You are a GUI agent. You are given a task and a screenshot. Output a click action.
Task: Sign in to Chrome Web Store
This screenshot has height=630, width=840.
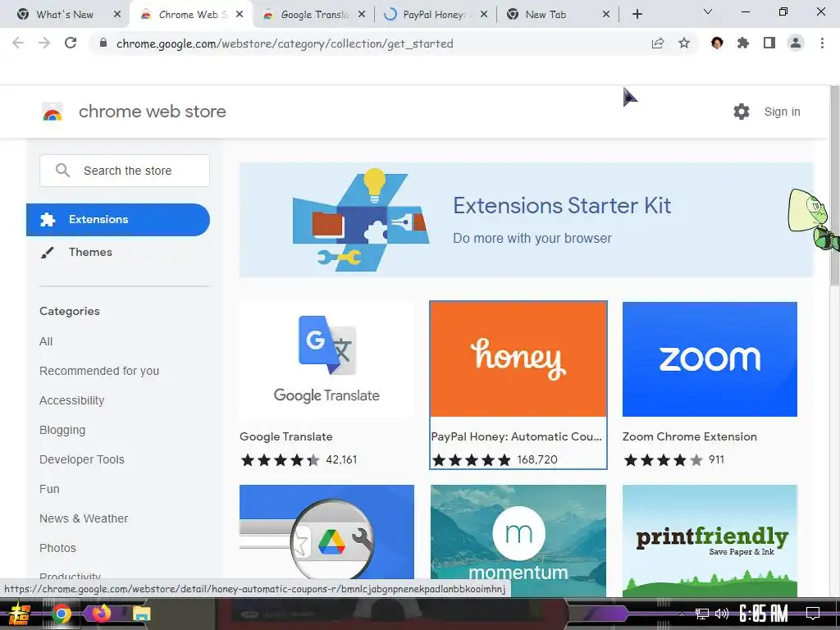(x=782, y=112)
